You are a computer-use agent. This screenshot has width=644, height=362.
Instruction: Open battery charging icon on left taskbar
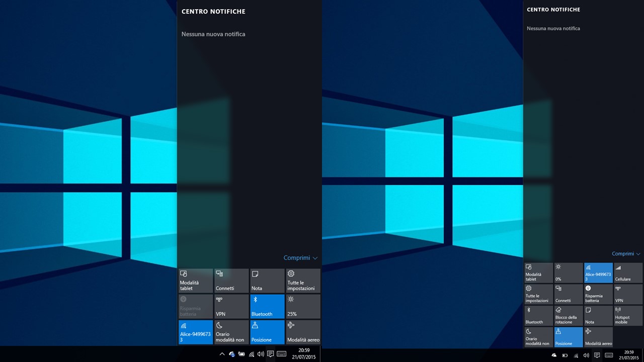click(x=242, y=354)
